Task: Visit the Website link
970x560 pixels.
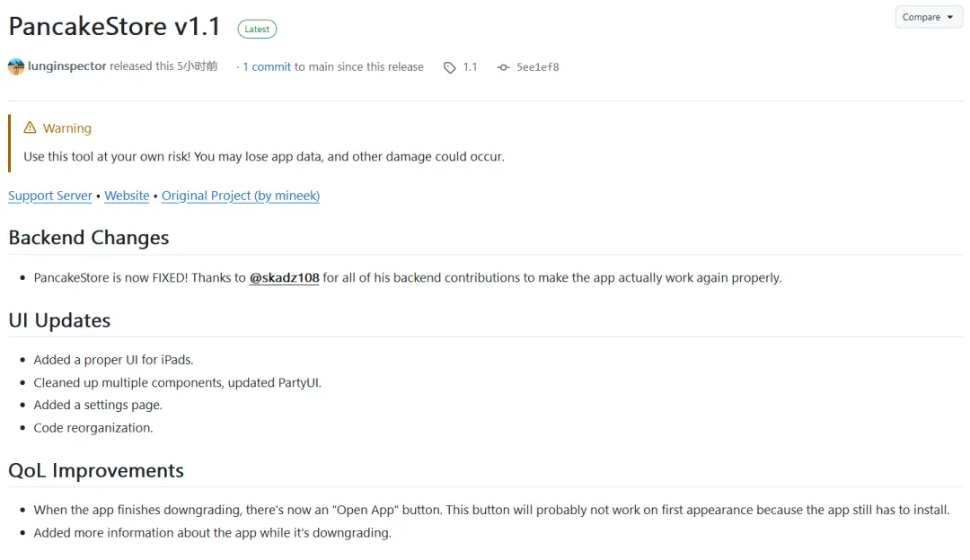Action: tap(127, 196)
